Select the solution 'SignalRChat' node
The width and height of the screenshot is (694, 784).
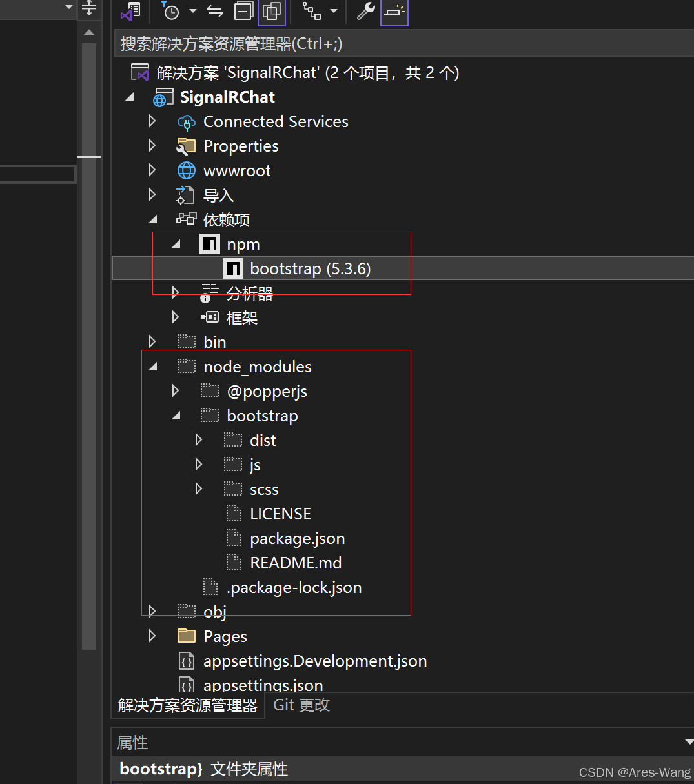(308, 73)
